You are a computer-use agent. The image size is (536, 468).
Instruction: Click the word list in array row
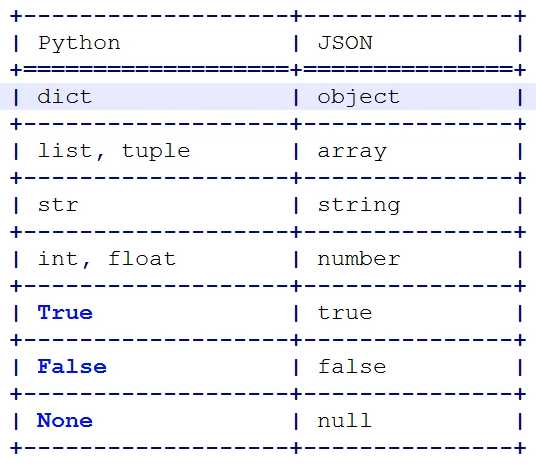pos(65,151)
